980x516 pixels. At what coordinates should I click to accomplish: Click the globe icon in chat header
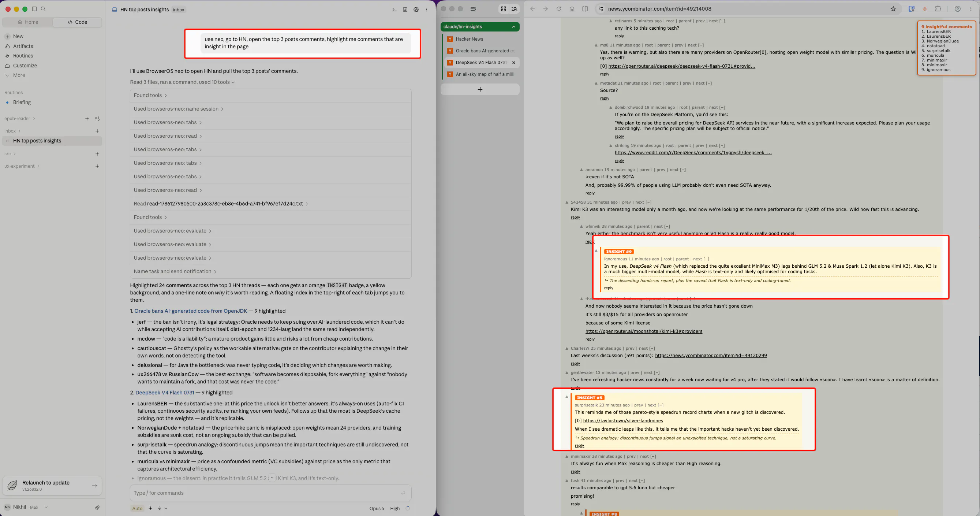pyautogui.click(x=416, y=10)
